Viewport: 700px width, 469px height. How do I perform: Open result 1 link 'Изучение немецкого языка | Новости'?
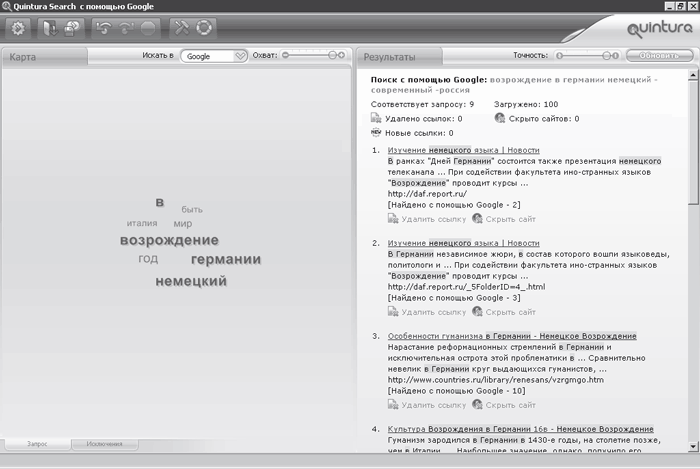click(463, 150)
